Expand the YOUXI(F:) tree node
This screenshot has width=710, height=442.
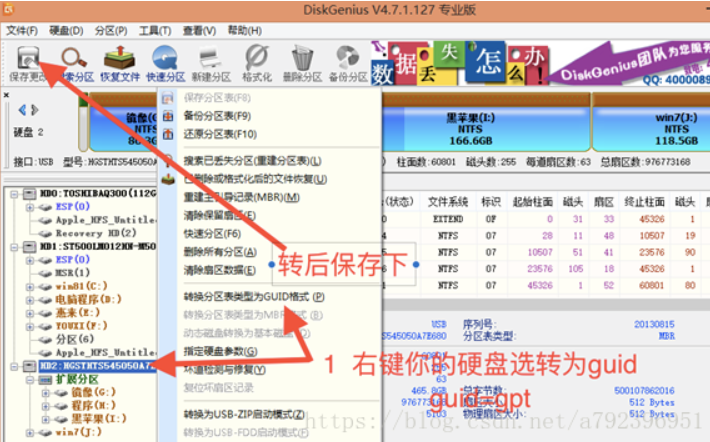(30, 326)
